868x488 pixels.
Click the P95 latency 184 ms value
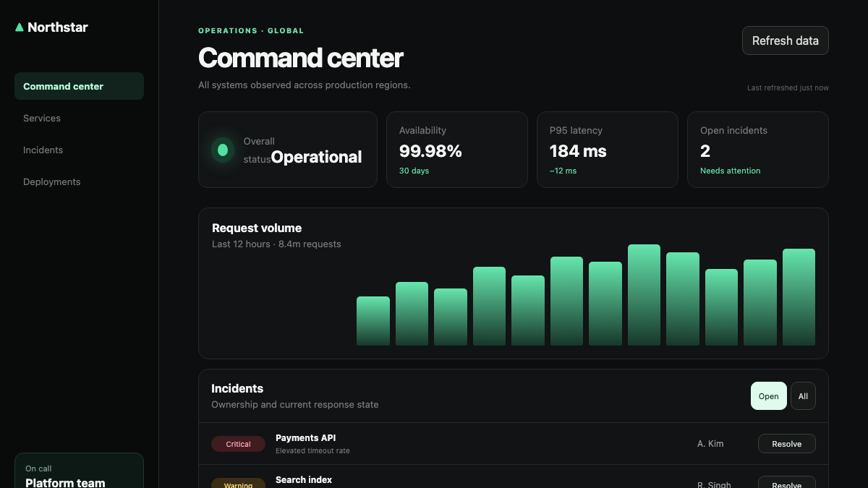coord(578,151)
